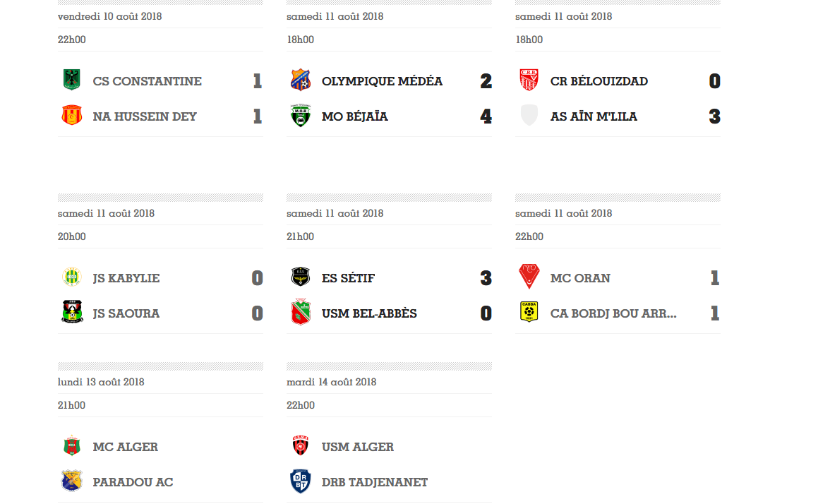Click the DRB Tadjenanet club crest
The height and width of the screenshot is (504, 830).
click(300, 481)
